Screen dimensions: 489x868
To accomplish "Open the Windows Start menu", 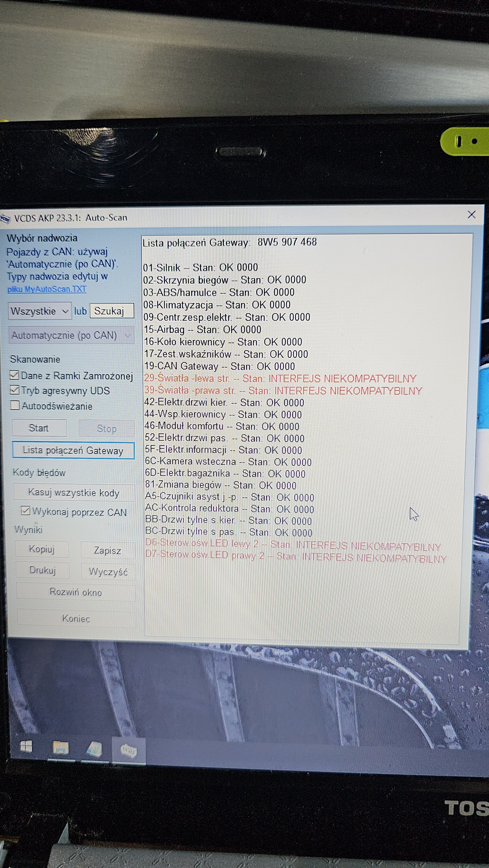I will (x=26, y=747).
